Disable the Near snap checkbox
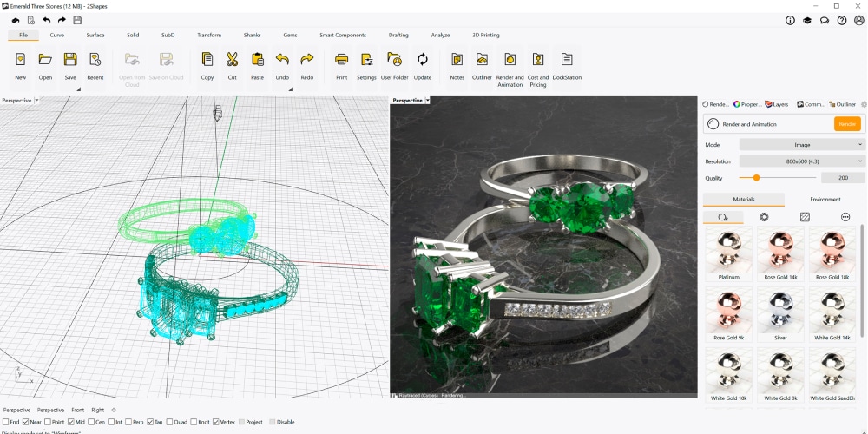This screenshot has height=434, width=868. pyautogui.click(x=25, y=423)
